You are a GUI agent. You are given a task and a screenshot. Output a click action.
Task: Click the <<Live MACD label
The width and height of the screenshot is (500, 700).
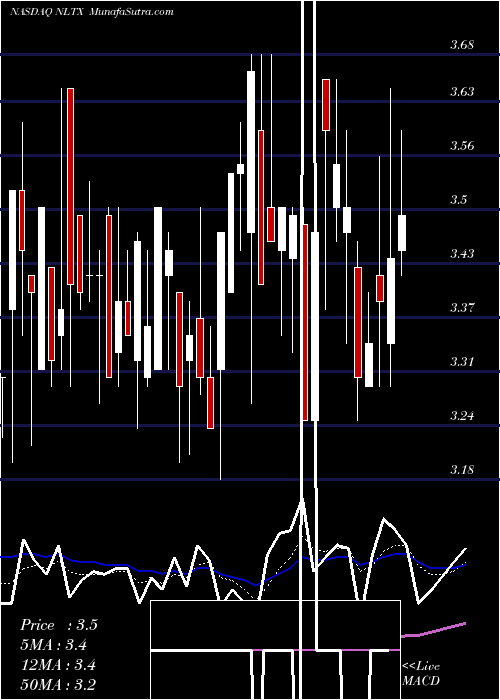[x=421, y=673]
